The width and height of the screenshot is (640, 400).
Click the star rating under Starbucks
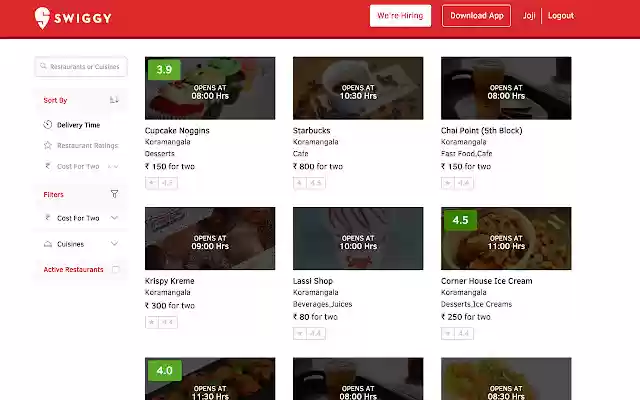[309, 183]
